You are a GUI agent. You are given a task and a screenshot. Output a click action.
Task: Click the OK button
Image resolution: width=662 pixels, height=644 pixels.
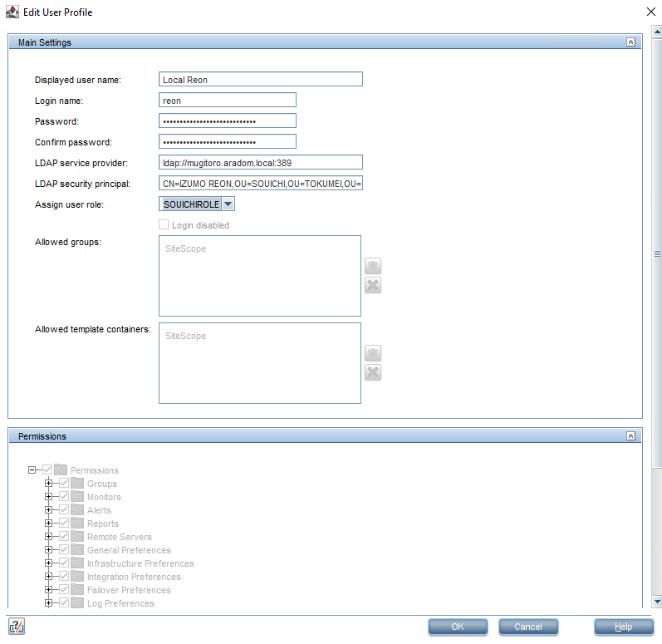coord(458,627)
